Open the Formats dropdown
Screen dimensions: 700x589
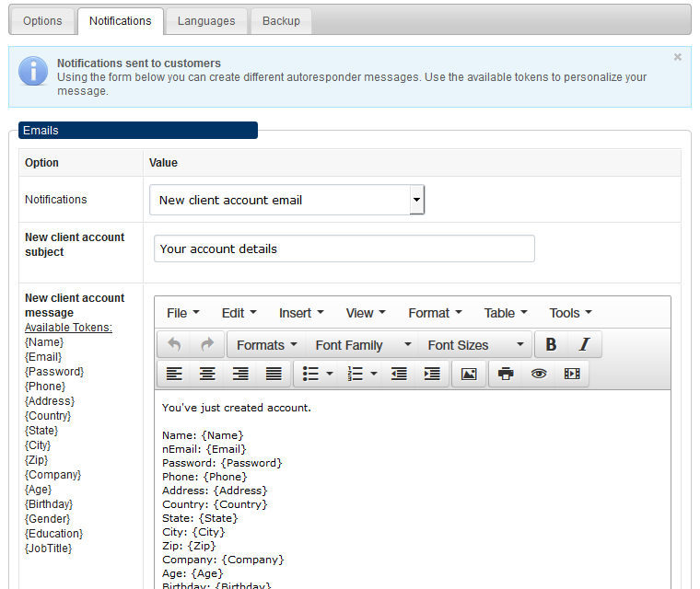pyautogui.click(x=266, y=345)
